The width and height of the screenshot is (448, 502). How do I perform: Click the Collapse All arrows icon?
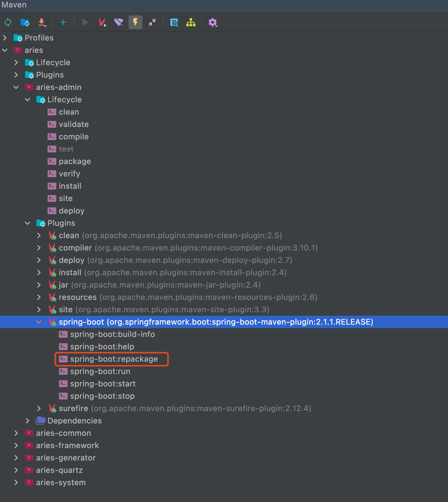click(152, 22)
